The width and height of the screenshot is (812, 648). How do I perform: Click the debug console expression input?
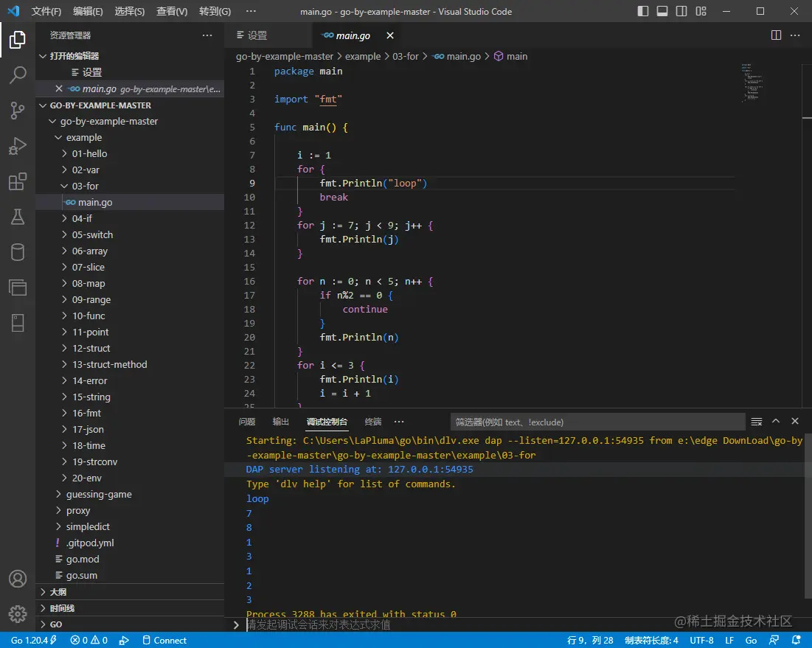pyautogui.click(x=523, y=624)
